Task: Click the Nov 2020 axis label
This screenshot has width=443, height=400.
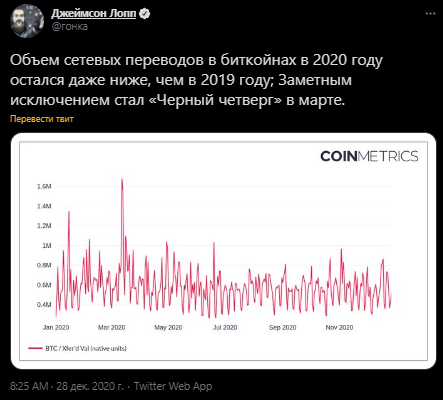Action: [339, 327]
